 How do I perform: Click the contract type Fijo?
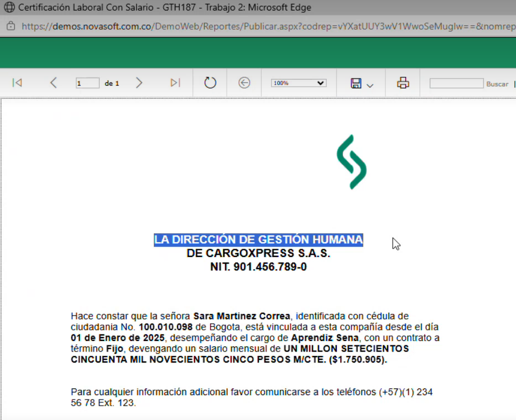coord(114,349)
